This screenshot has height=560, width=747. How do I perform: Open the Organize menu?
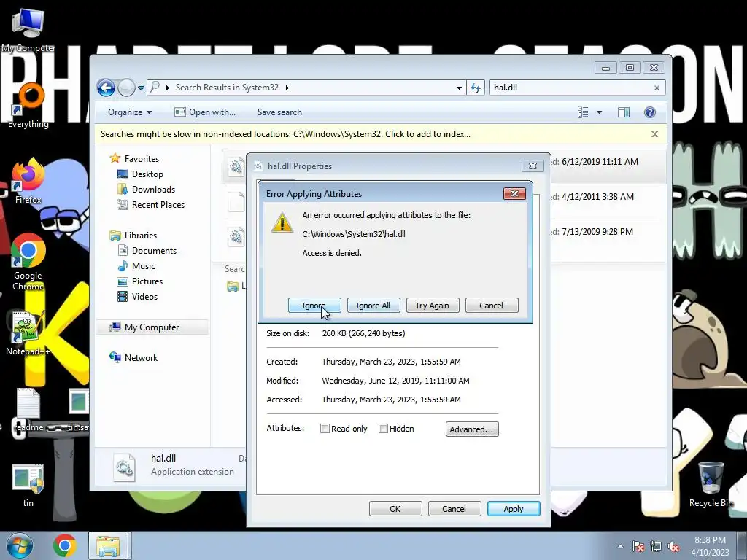130,112
